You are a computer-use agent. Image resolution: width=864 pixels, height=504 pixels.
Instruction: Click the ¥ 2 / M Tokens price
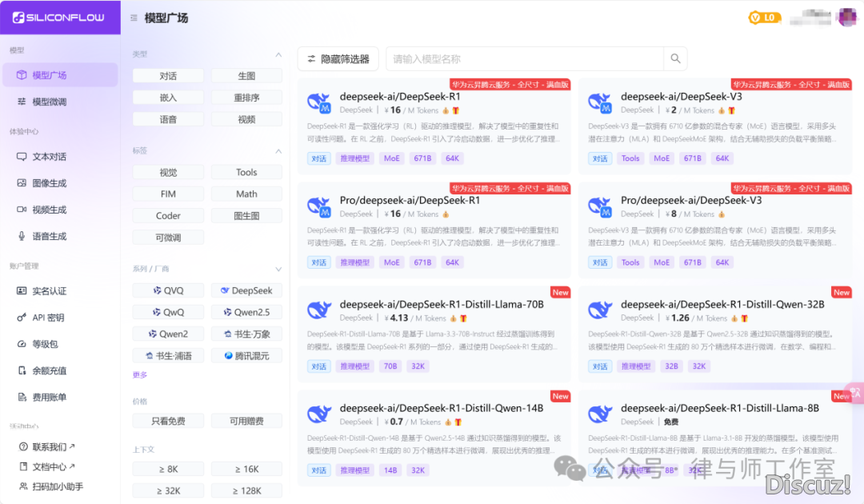pyautogui.click(x=690, y=110)
